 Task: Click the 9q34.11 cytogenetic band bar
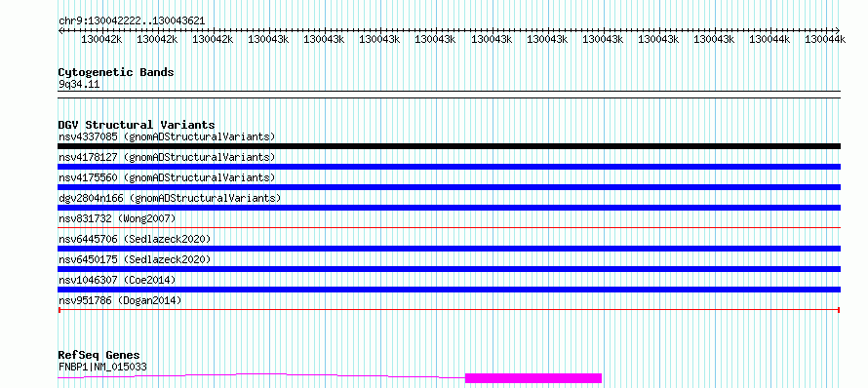[x=449, y=95]
